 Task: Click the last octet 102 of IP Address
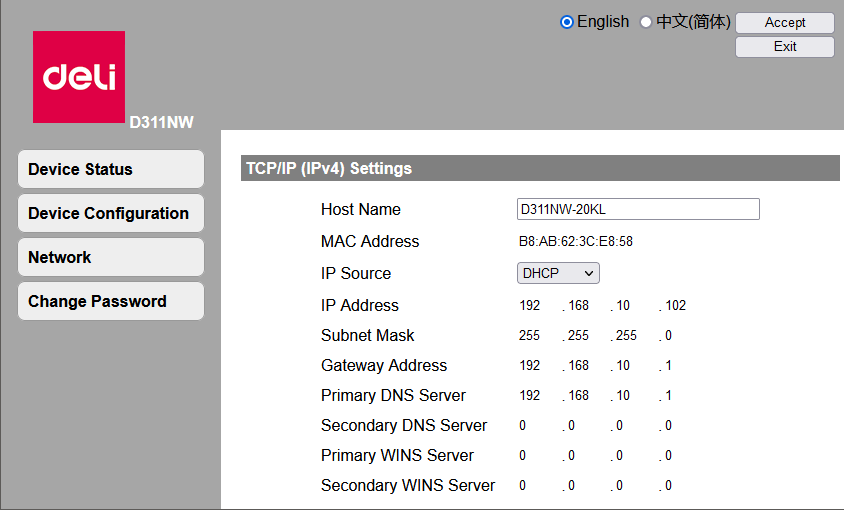pos(675,306)
